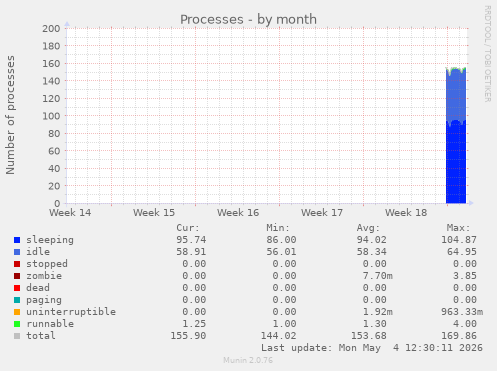This screenshot has width=497, height=371.
Task: Click the paging legend color swatch
Action: click(17, 300)
